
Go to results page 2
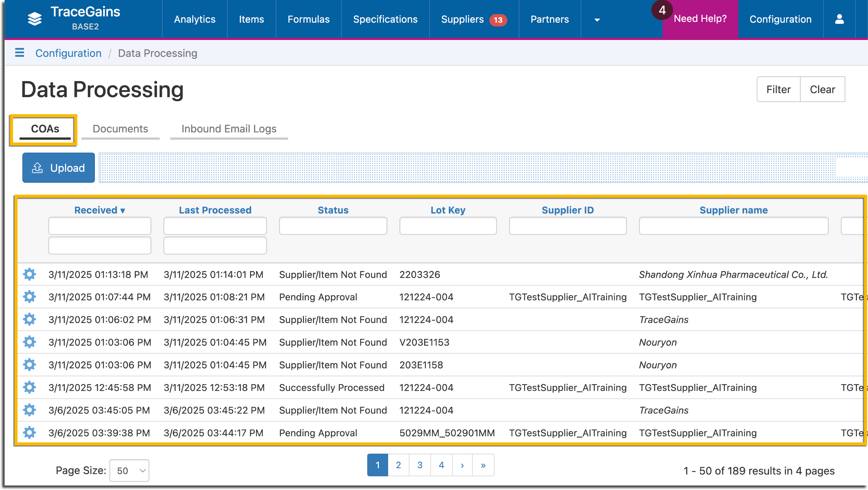point(398,465)
